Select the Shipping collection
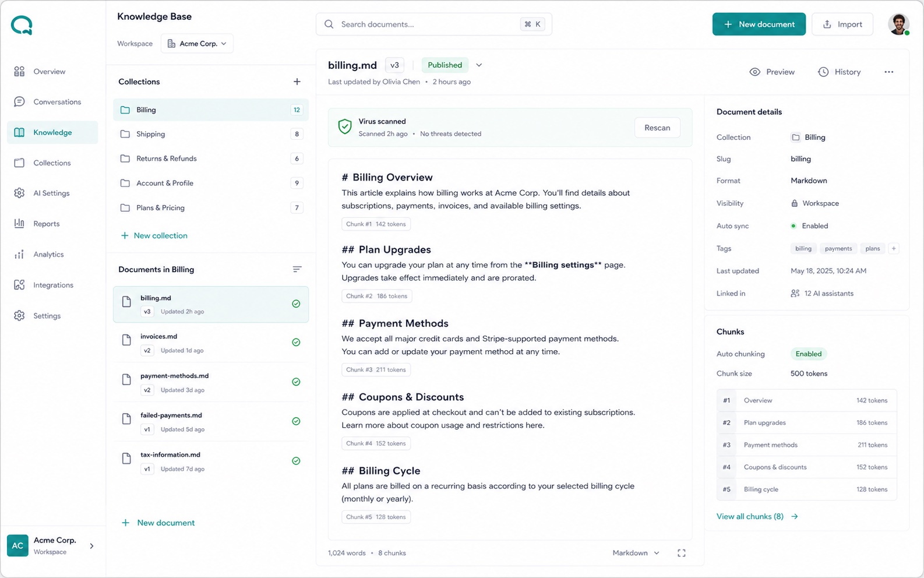 click(x=211, y=134)
